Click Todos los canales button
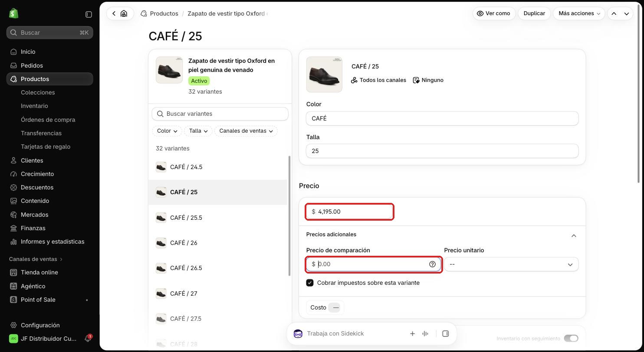This screenshot has height=352, width=644. pos(379,80)
